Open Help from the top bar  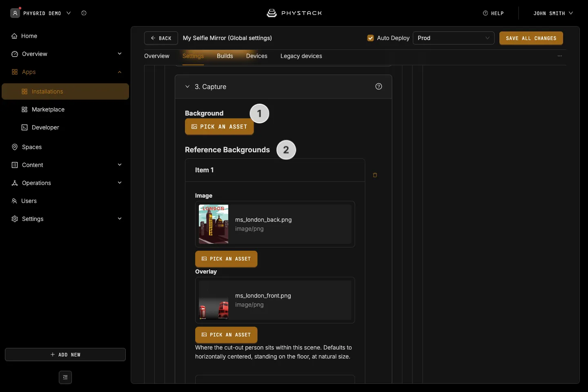click(493, 13)
